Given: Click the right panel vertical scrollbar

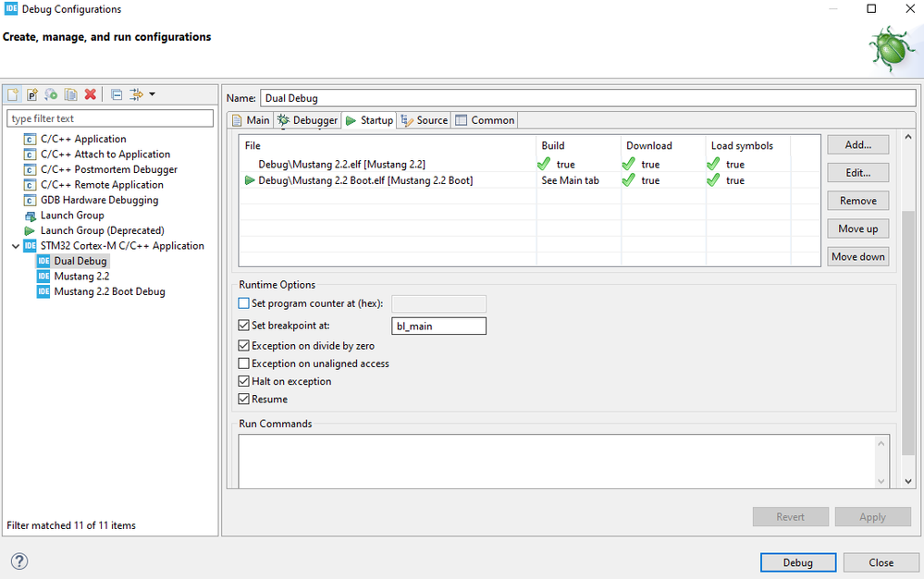Looking at the screenshot, I should tap(908, 333).
